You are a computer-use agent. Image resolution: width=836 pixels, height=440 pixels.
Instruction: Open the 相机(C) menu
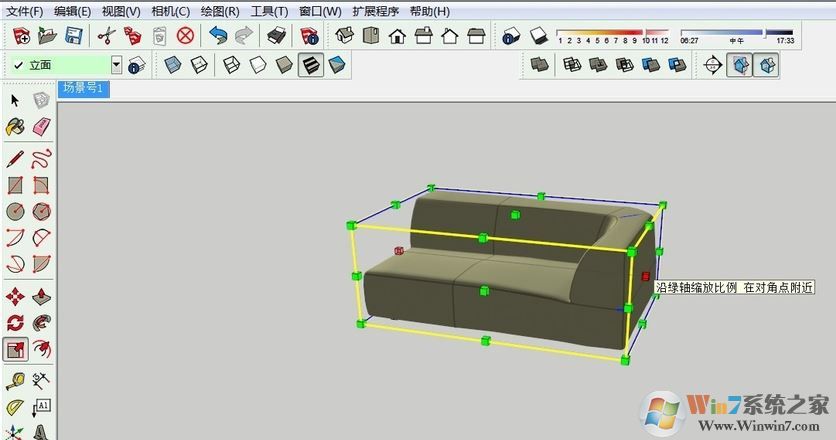pos(170,11)
